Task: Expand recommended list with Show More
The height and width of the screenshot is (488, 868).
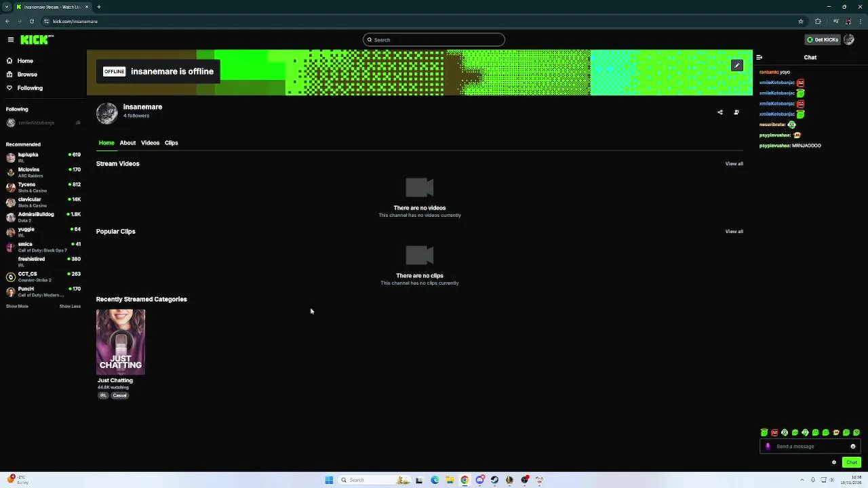Action: coord(17,306)
